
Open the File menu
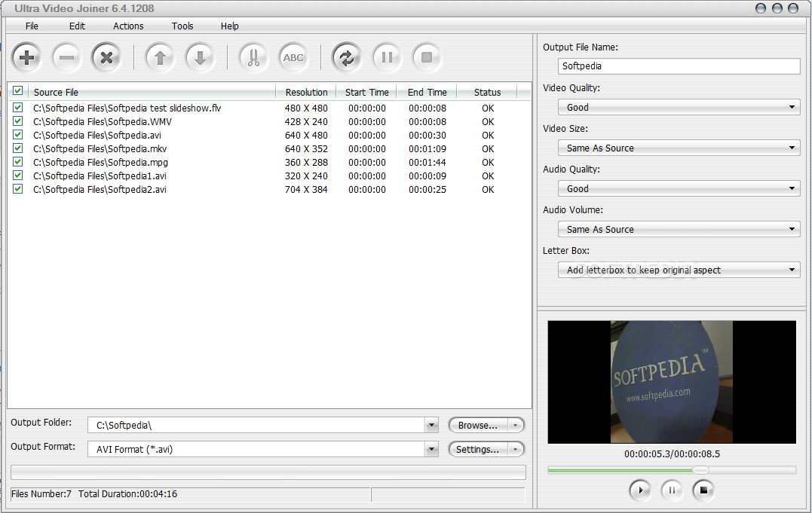tap(32, 26)
